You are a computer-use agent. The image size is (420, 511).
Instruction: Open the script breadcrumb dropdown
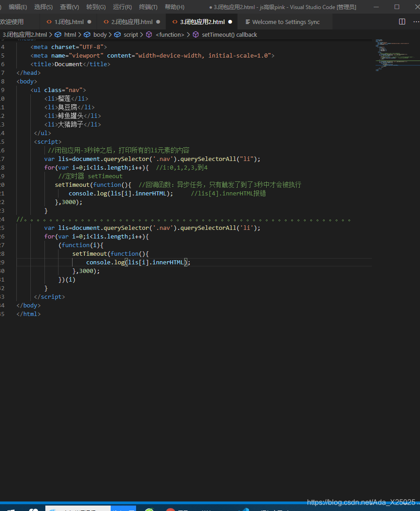pyautogui.click(x=131, y=34)
